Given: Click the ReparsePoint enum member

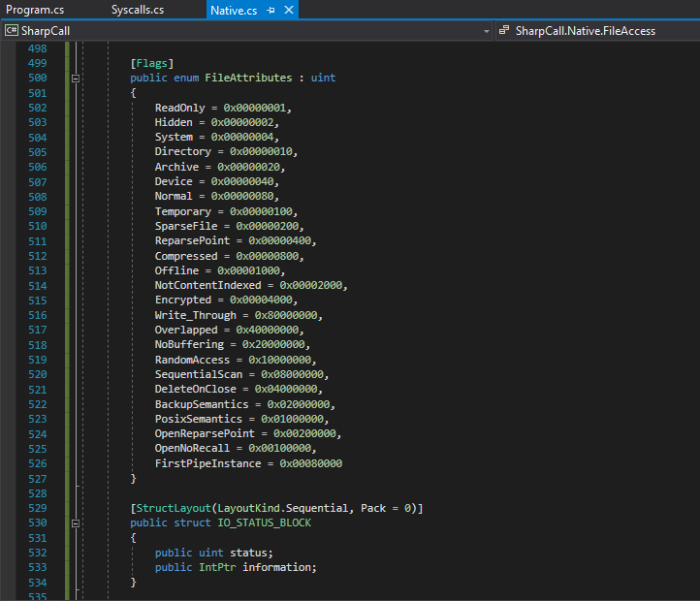Looking at the screenshot, I should pyautogui.click(x=192, y=240).
